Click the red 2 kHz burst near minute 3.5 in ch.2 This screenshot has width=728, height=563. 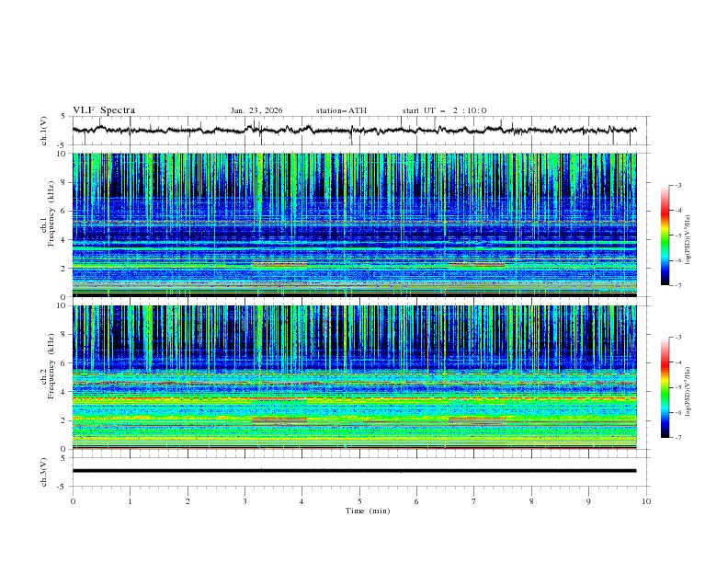pyautogui.click(x=279, y=419)
